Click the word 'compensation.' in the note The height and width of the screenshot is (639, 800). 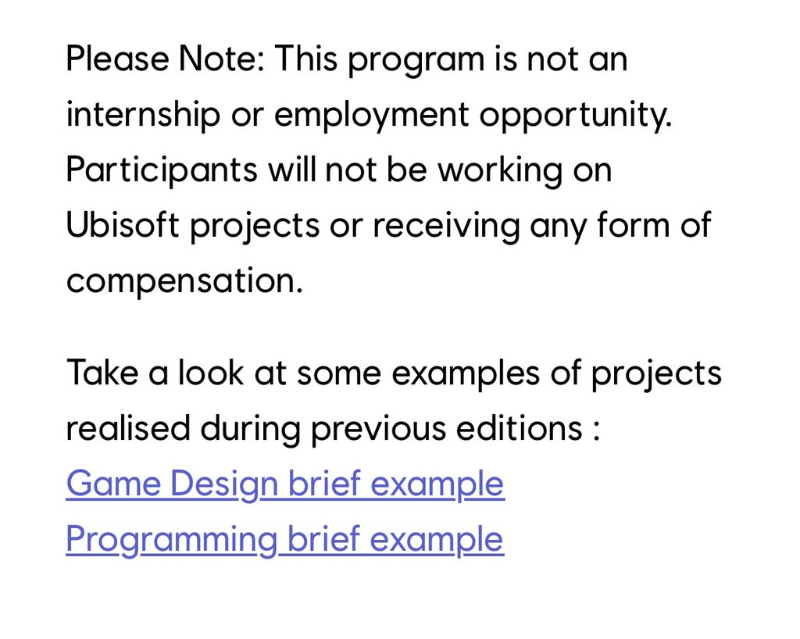pyautogui.click(x=184, y=281)
